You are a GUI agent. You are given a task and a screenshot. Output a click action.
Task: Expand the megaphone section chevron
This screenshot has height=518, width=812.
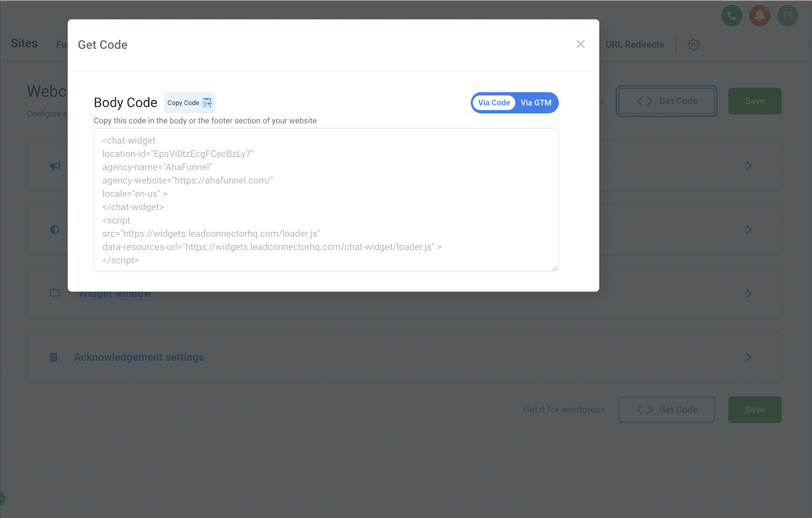(x=749, y=166)
